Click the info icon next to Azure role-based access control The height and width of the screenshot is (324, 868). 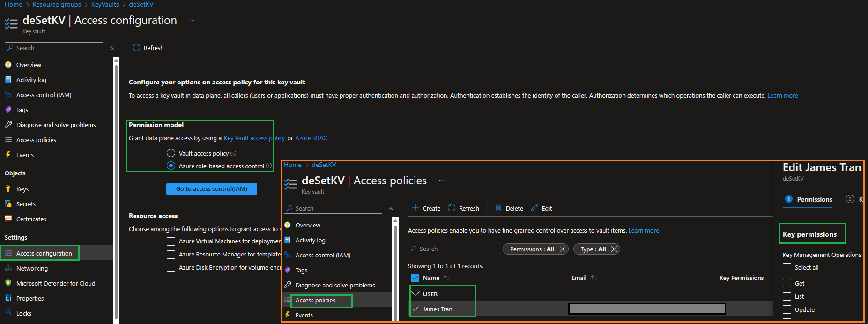[269, 166]
